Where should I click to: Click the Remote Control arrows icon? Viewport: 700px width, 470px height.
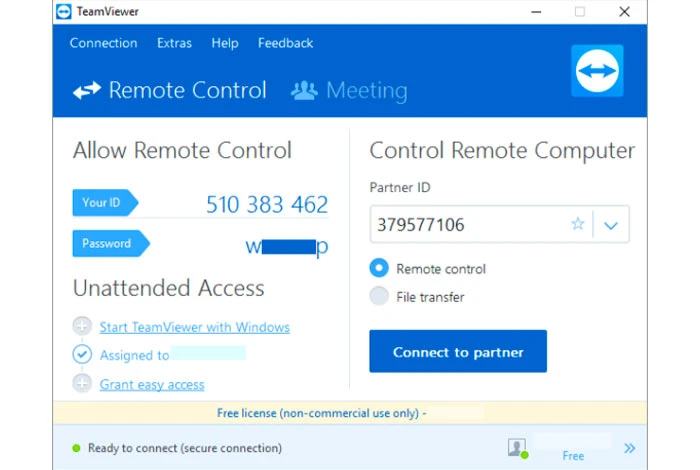87,90
